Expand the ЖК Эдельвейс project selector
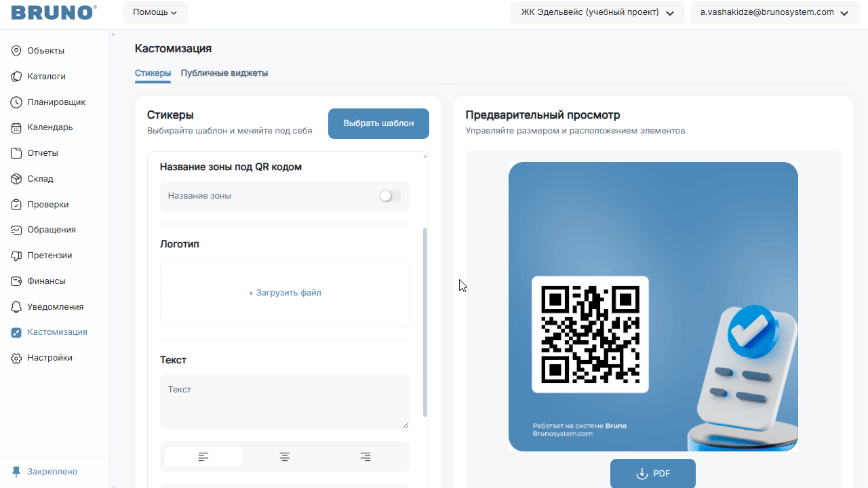This screenshot has width=868, height=488. [x=597, y=12]
